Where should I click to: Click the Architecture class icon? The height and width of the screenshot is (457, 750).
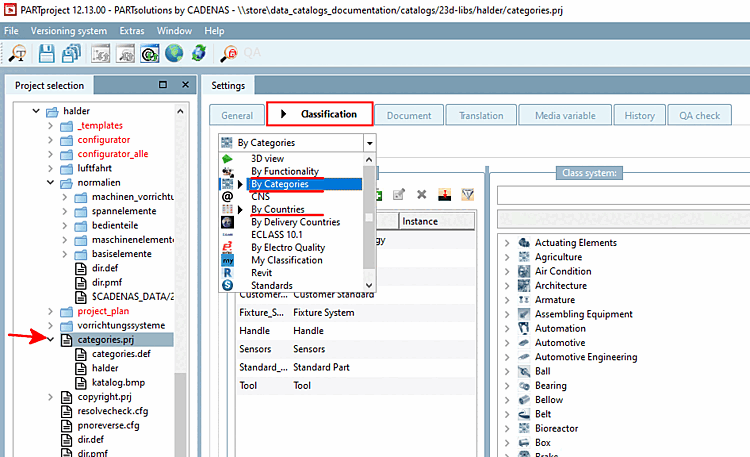pos(524,286)
